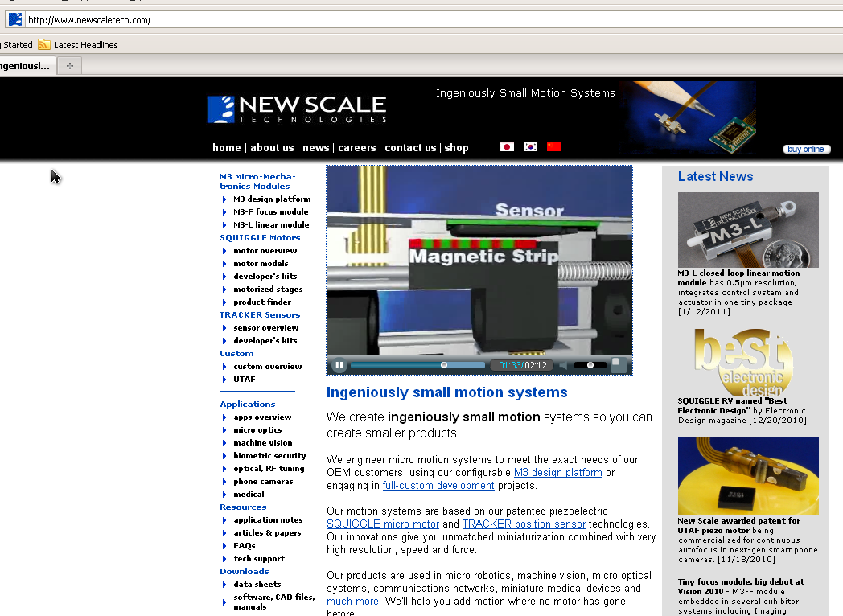843x616 pixels.
Task: Open custom overview page
Action: pos(268,367)
